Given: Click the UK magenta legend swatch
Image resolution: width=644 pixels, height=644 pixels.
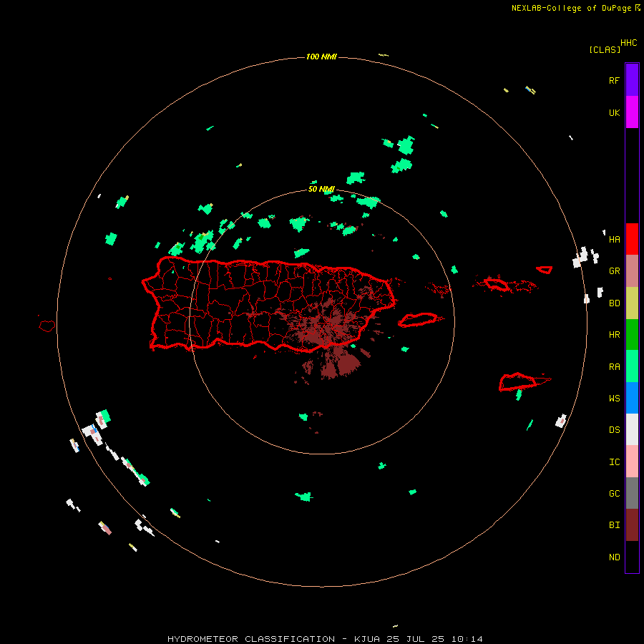Looking at the screenshot, I should point(632,112).
